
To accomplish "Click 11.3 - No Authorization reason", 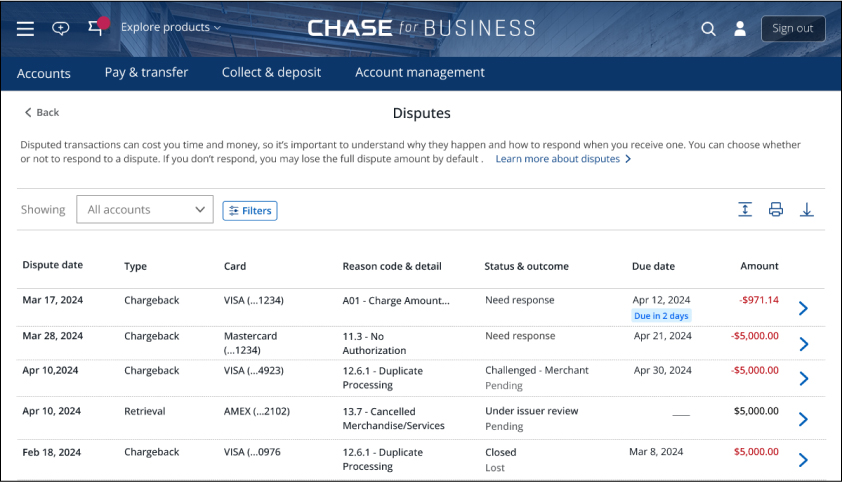I will click(374, 344).
